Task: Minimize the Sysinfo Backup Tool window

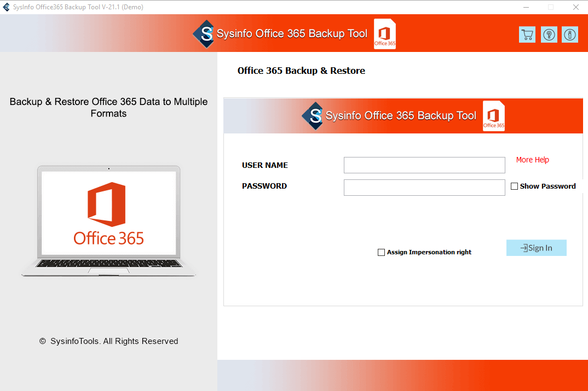Action: [526, 7]
